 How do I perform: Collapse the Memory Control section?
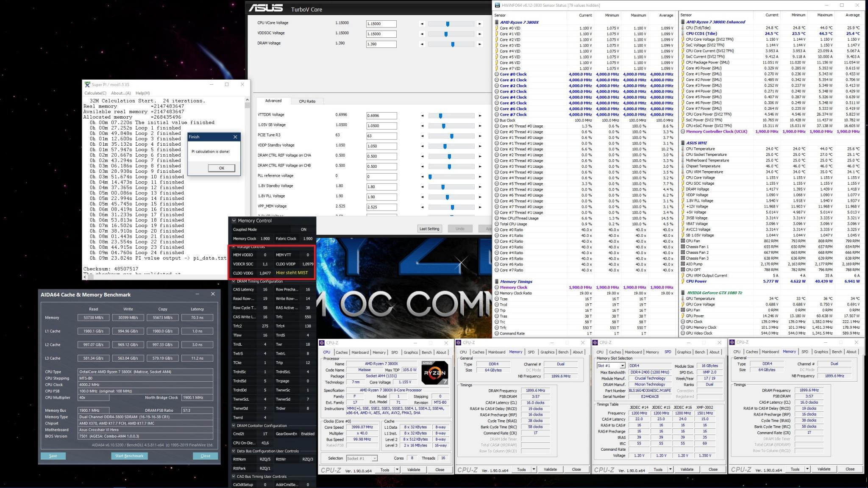tap(234, 221)
